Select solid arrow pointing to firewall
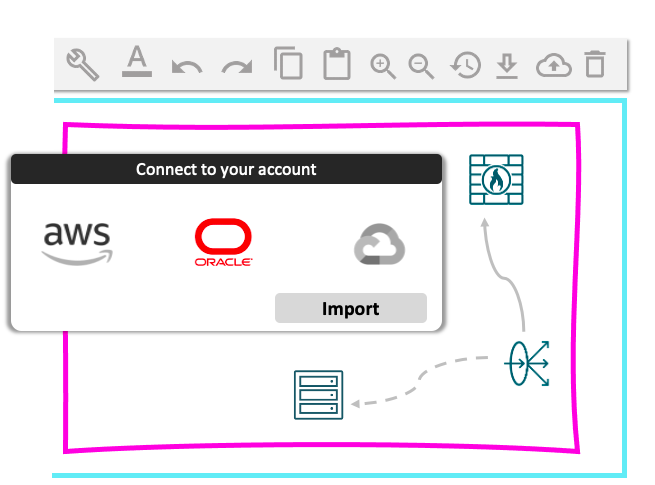Viewport: 655px width, 485px height. 503,274
